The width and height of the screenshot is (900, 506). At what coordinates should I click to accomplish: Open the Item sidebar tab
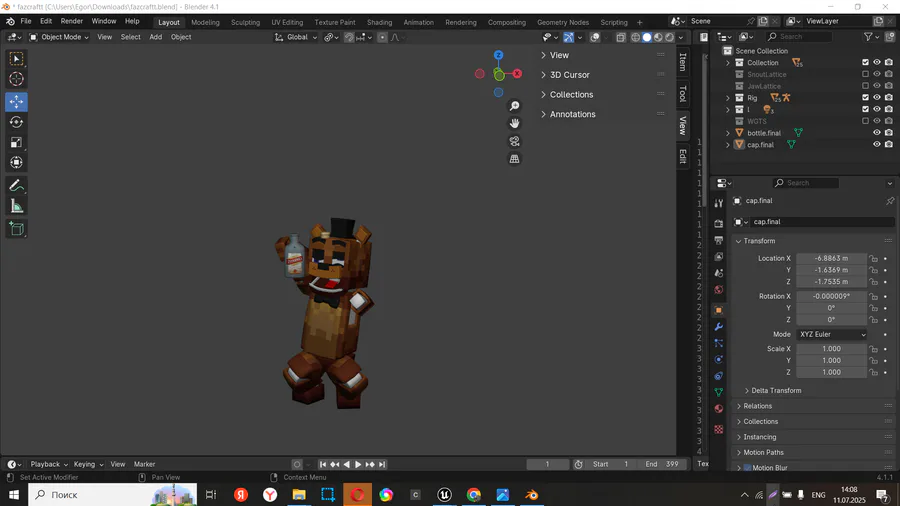(682, 61)
